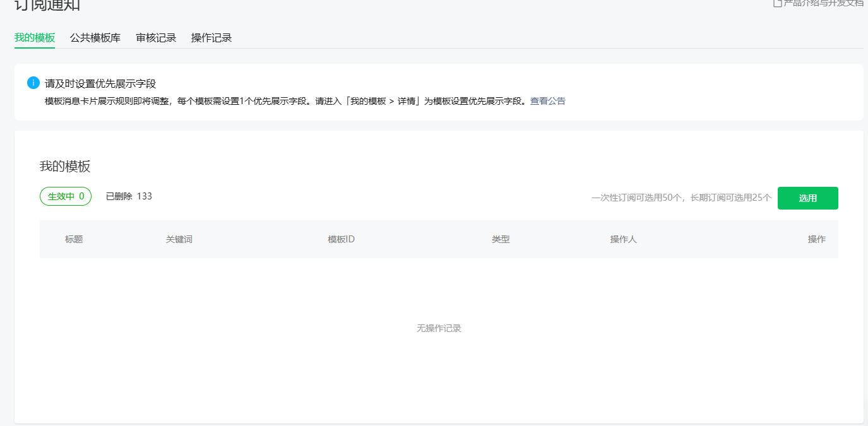Click the 无操作记录 empty message
The width and height of the screenshot is (868, 426).
(439, 328)
